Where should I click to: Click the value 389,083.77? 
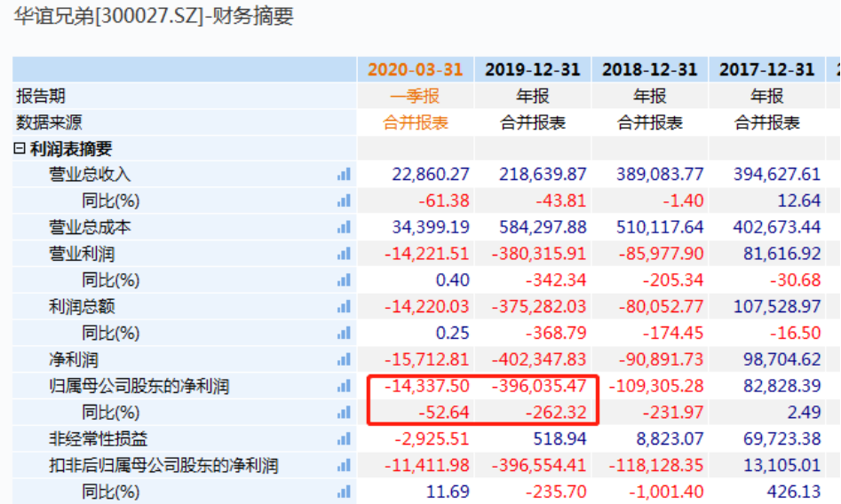(x=660, y=174)
